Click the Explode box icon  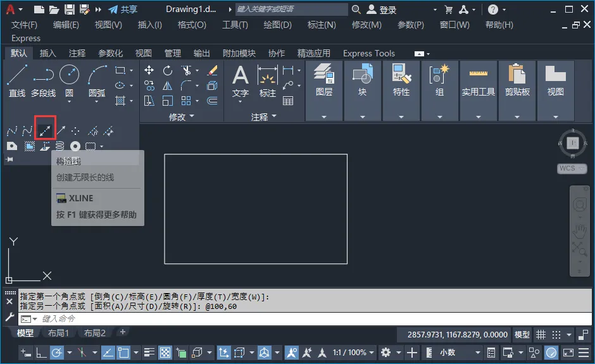[213, 86]
